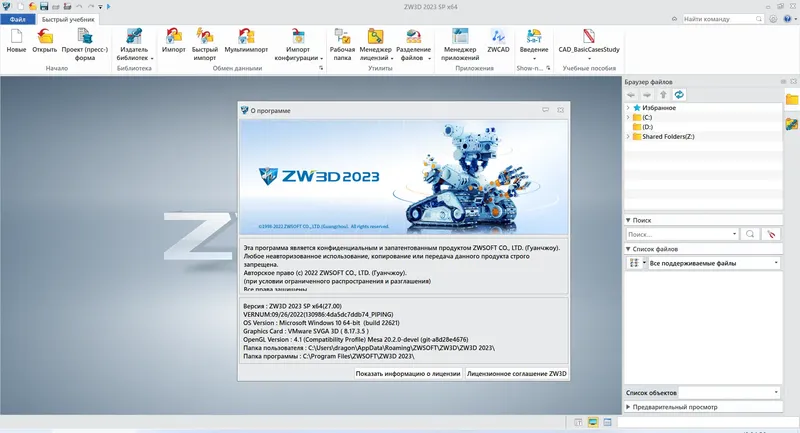Click quick-access new document icon
Viewport: 800px width, 433px height.
coord(21,6)
